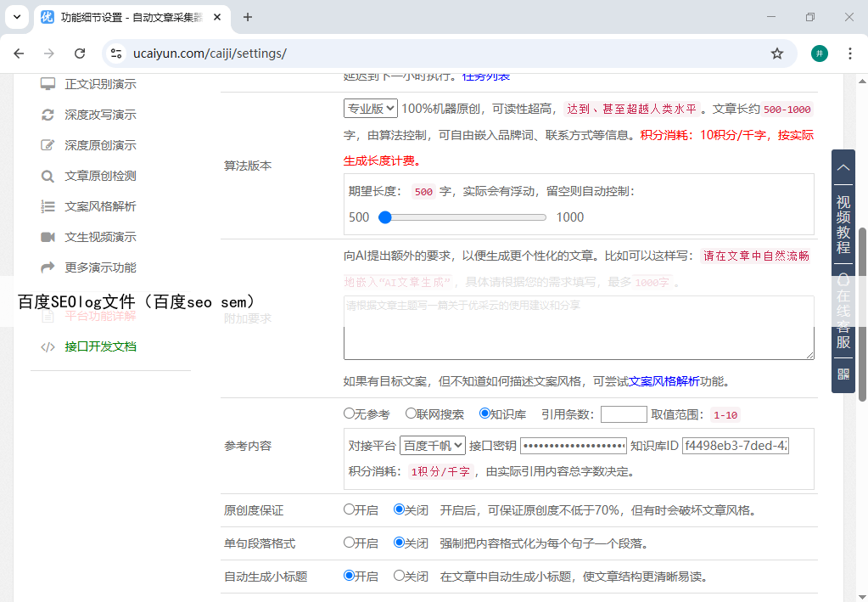Enable 原创度保证 by selecting 开启

coord(349,510)
